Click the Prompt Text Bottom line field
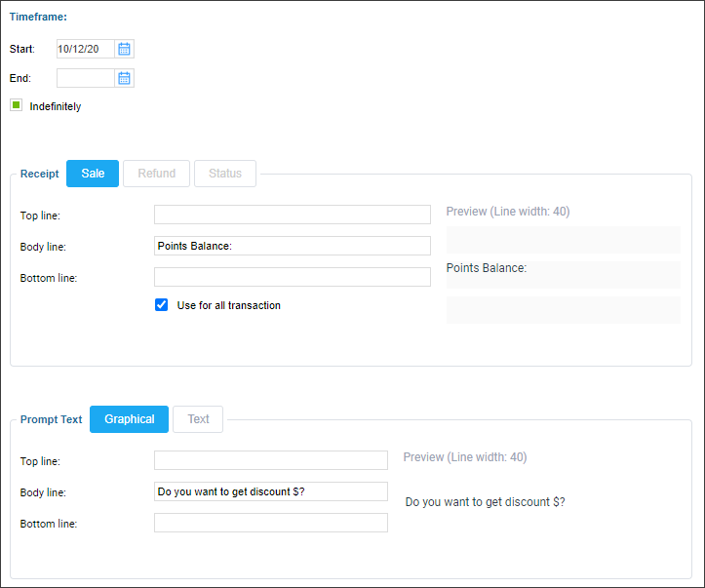705x588 pixels. click(271, 523)
